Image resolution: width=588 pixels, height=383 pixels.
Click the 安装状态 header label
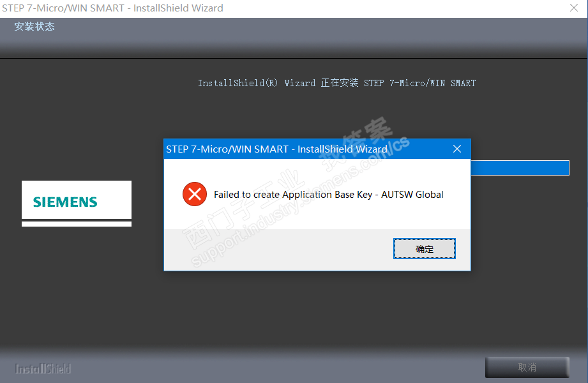(x=34, y=26)
